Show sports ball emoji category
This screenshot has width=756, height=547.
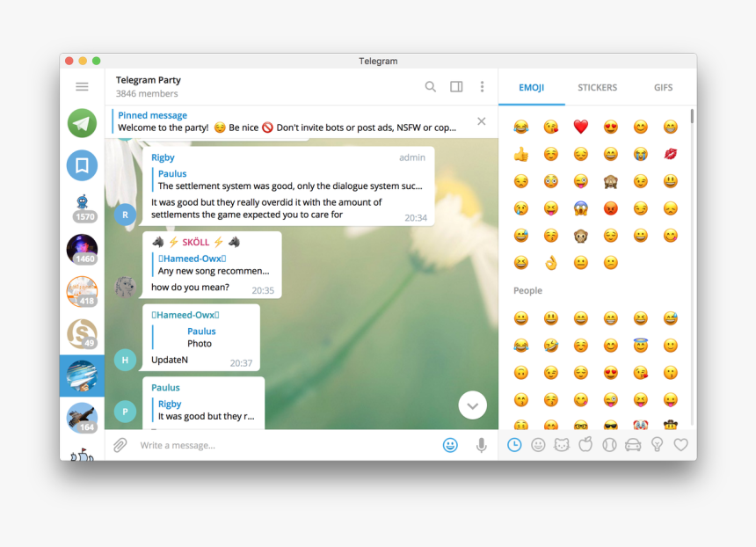click(609, 445)
